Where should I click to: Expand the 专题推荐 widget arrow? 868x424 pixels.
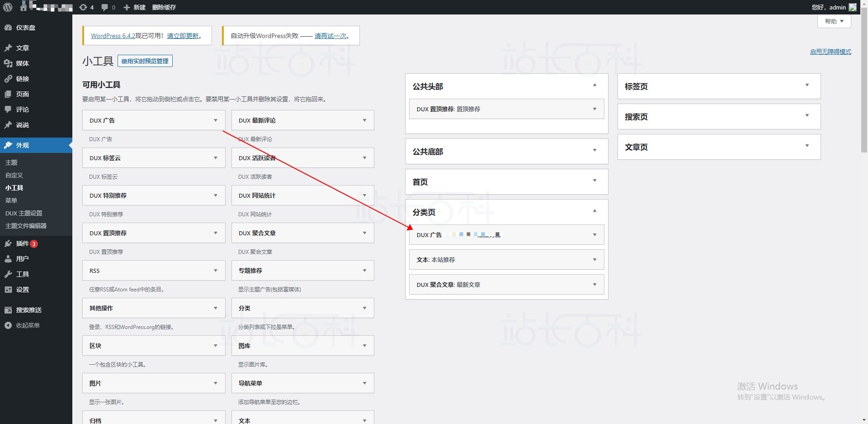pyautogui.click(x=365, y=271)
